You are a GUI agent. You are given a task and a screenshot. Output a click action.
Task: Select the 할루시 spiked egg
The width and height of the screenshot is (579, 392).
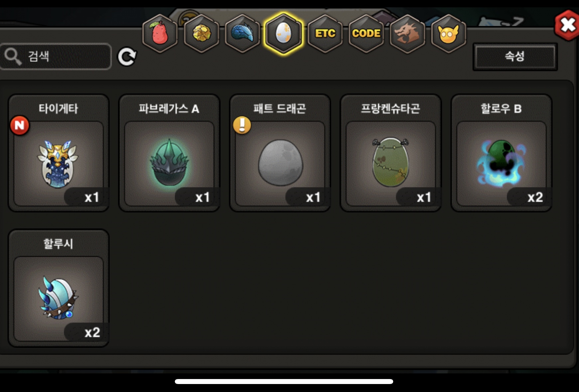pos(58,288)
